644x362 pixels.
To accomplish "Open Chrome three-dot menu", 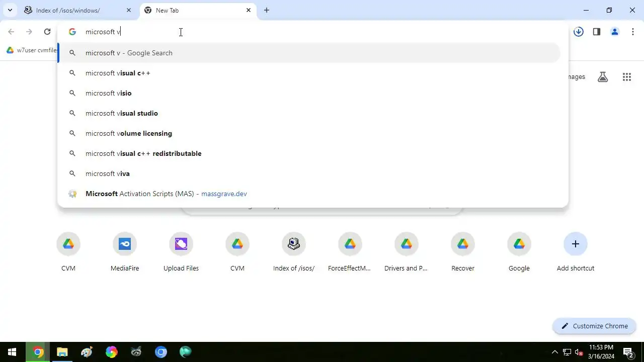I will 633,32.
